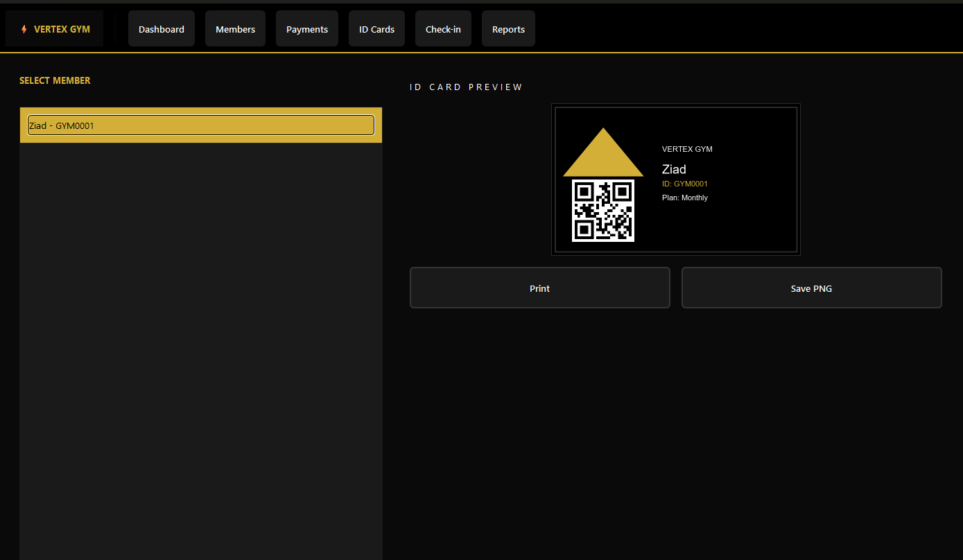
Task: Click the gold ID: GYM0001 card text
Action: (684, 184)
